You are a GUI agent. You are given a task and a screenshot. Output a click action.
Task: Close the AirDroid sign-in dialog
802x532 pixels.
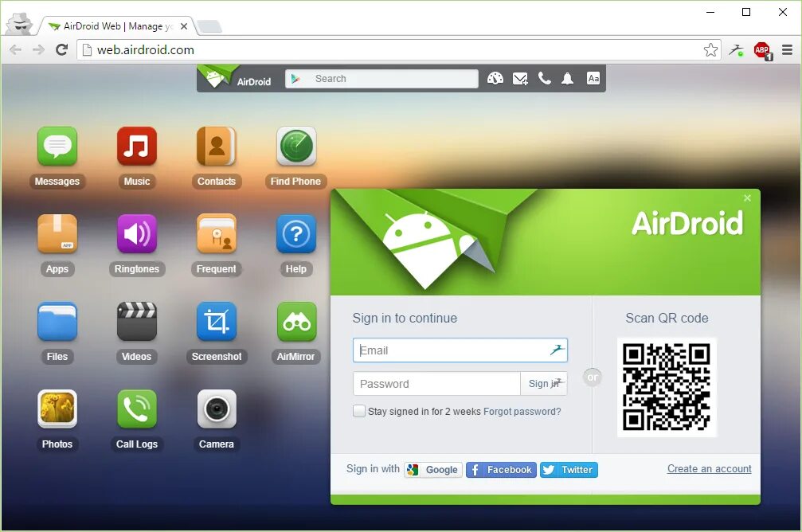pyautogui.click(x=747, y=198)
